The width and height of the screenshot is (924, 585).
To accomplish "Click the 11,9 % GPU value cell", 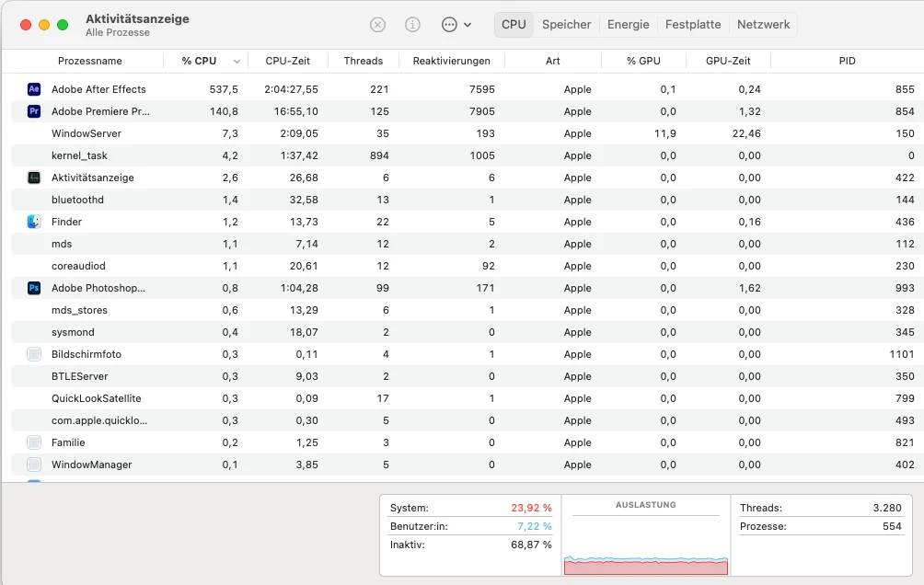I will (x=664, y=133).
